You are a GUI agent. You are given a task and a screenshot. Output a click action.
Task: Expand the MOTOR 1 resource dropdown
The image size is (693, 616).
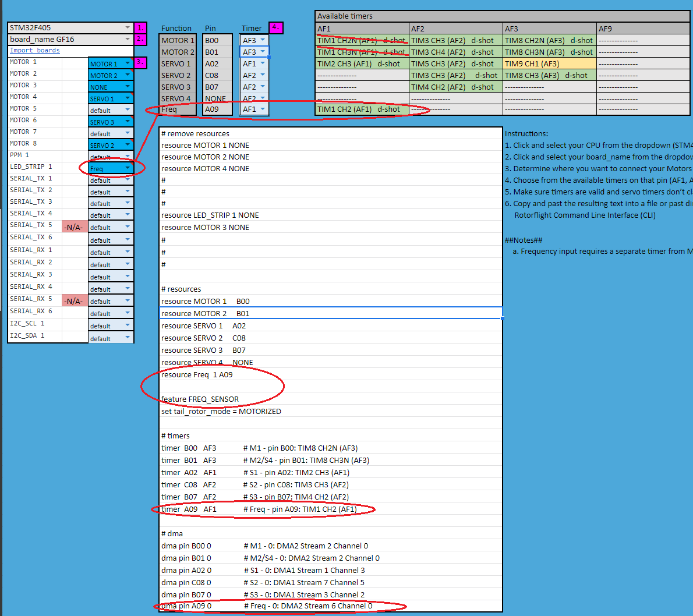tap(128, 63)
